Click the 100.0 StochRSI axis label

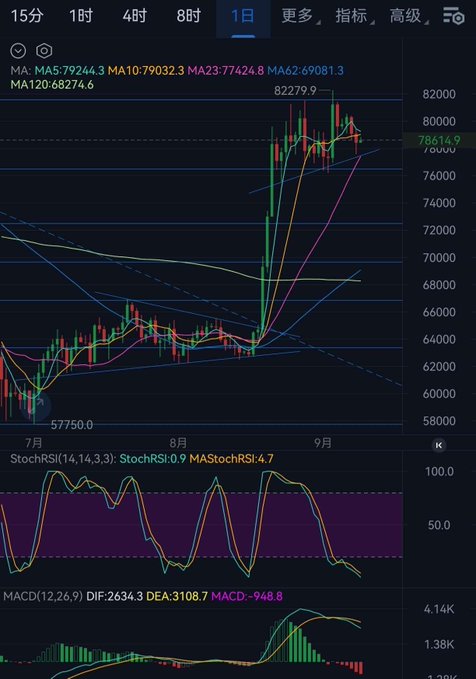[x=439, y=472]
